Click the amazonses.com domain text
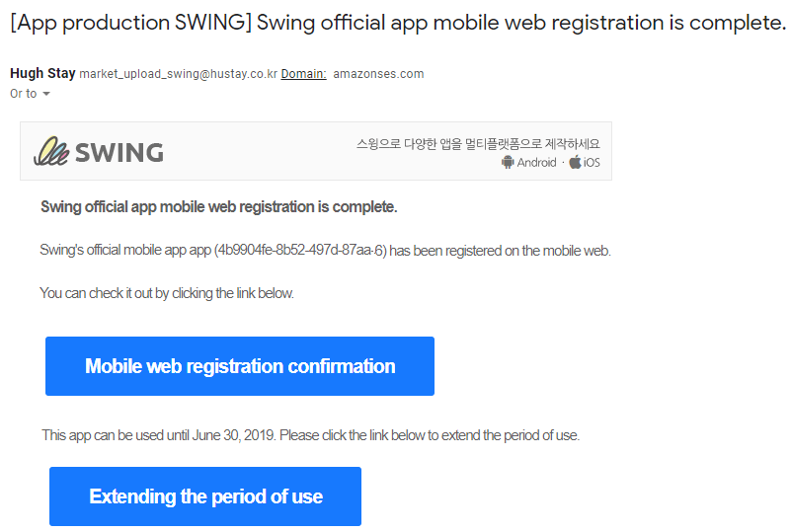 [x=378, y=74]
